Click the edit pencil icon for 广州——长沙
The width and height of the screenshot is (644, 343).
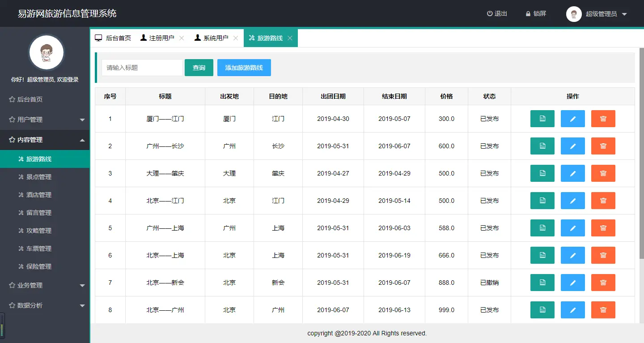pos(573,146)
